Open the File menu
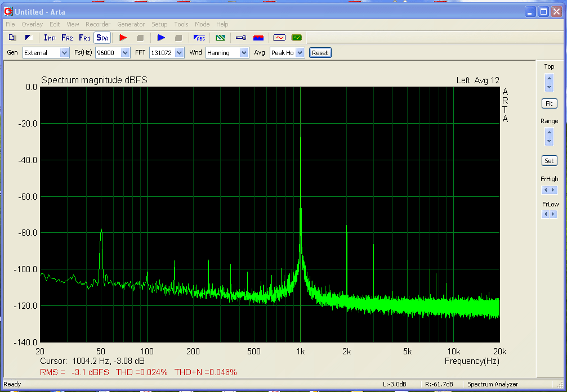The image size is (567, 392). pos(11,24)
